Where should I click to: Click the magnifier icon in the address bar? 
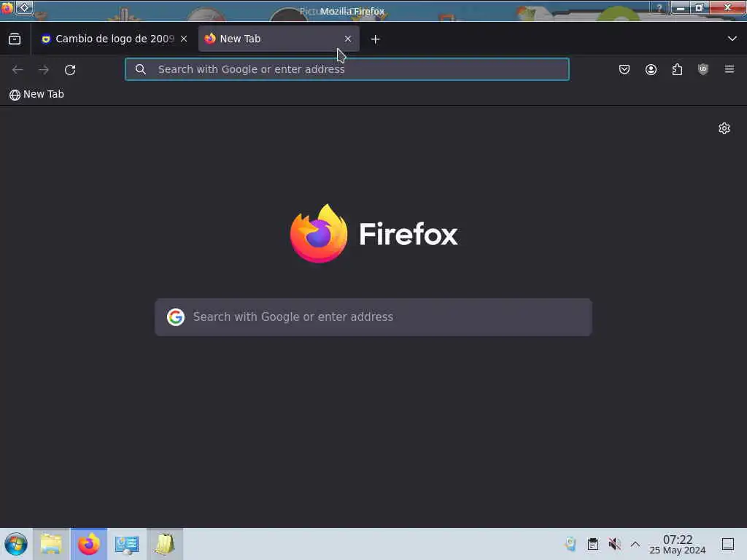141,69
